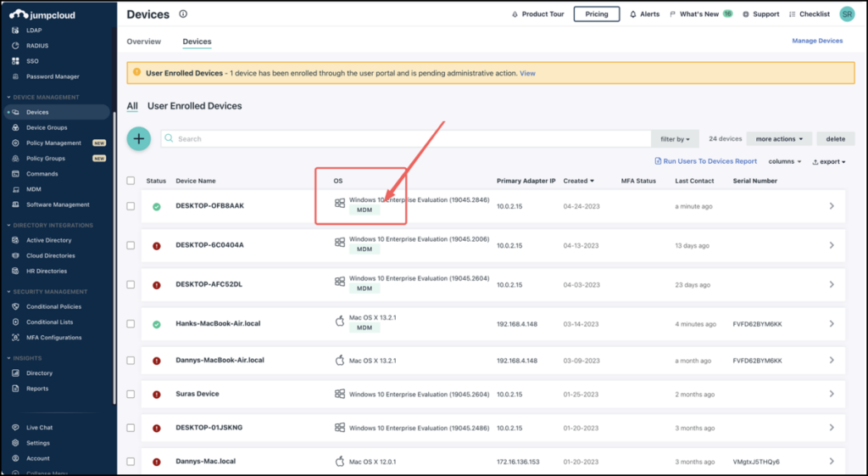
Task: Open Policy Management in sidebar
Action: pos(53,143)
